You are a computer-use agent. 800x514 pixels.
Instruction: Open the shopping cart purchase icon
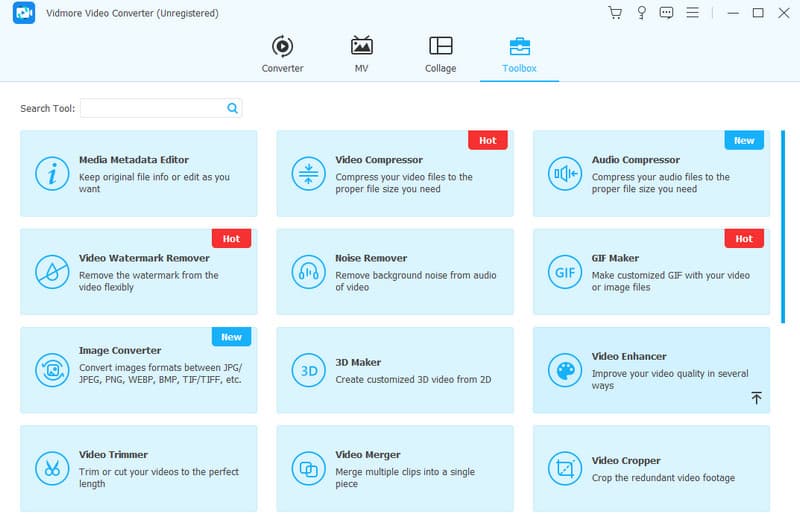point(615,13)
